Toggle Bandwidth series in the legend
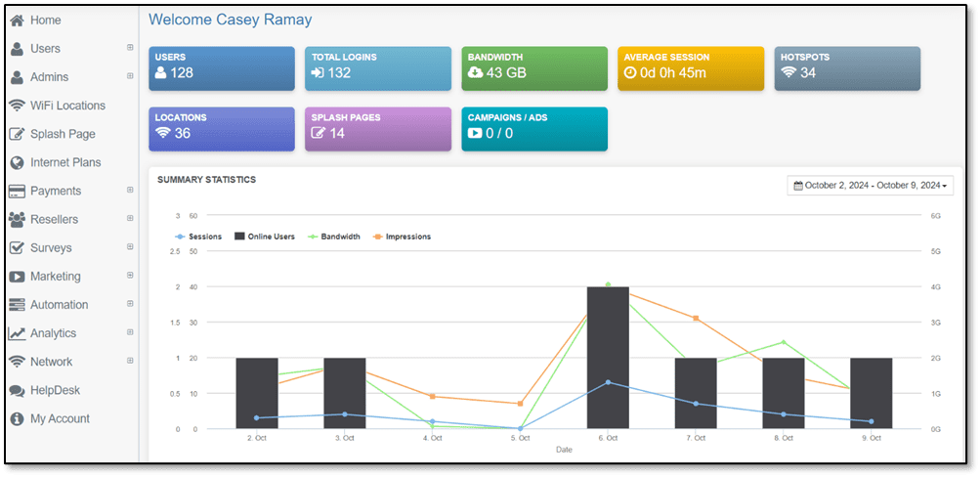 click(333, 237)
